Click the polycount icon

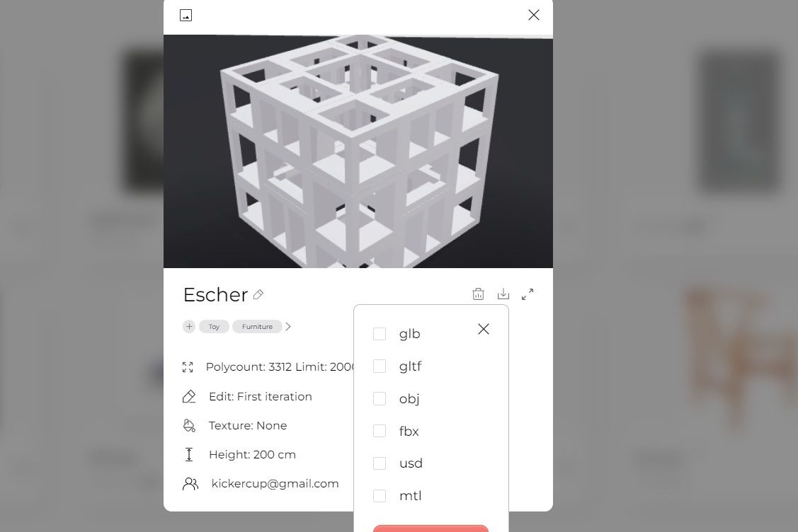pyautogui.click(x=188, y=367)
